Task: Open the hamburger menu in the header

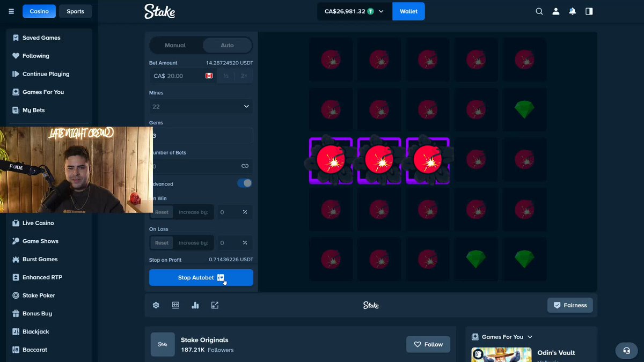Action: tap(11, 11)
